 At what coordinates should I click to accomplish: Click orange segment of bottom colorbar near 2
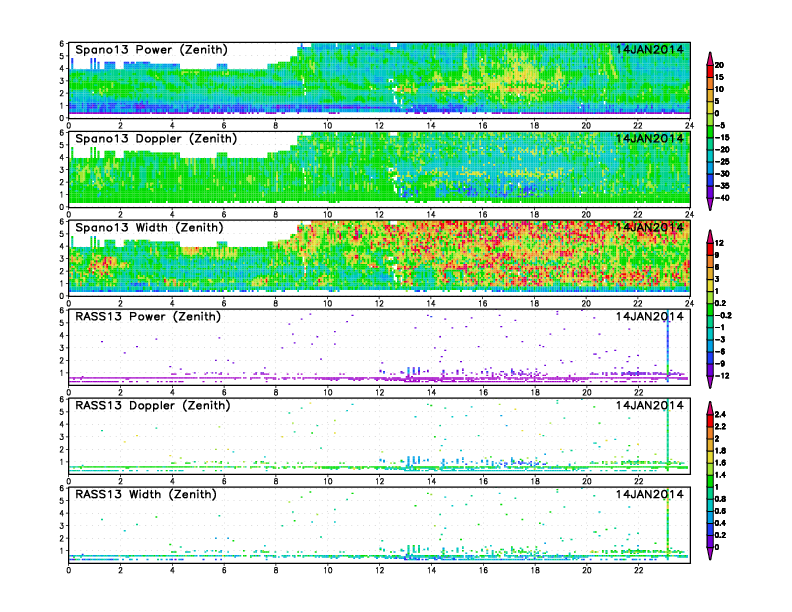pos(710,432)
